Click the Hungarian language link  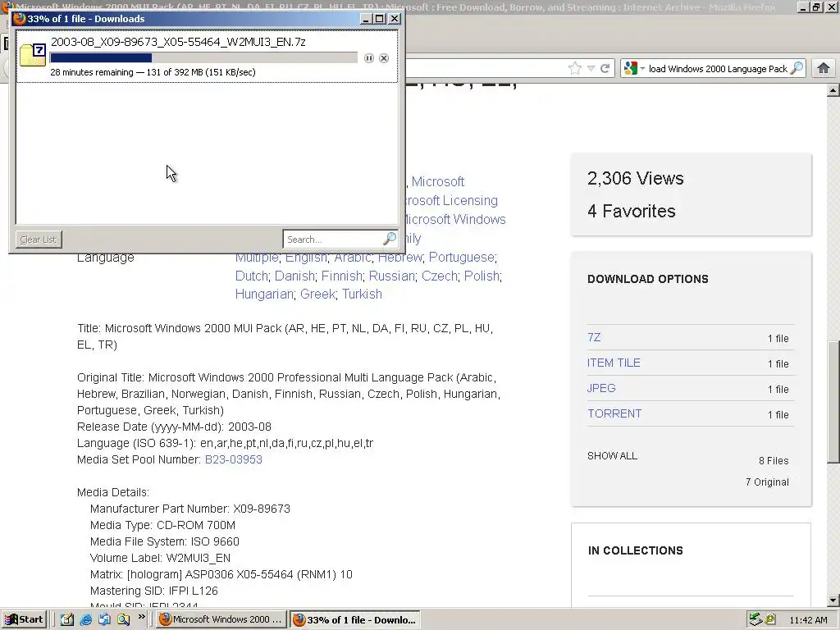click(264, 294)
